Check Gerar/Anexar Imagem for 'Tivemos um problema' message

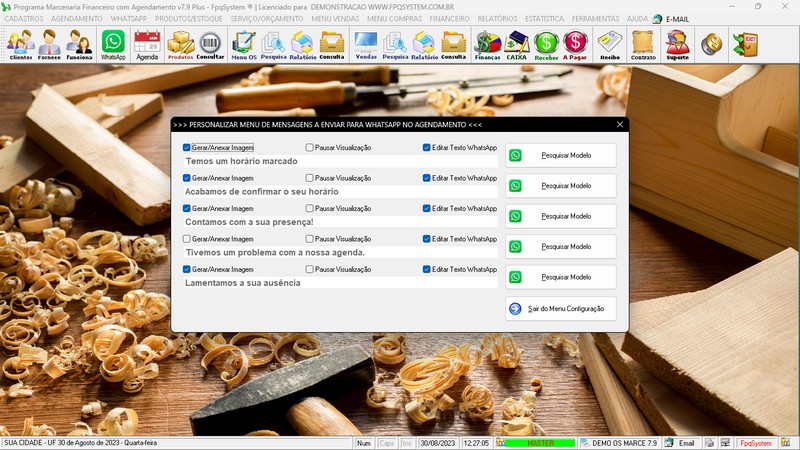(x=187, y=239)
